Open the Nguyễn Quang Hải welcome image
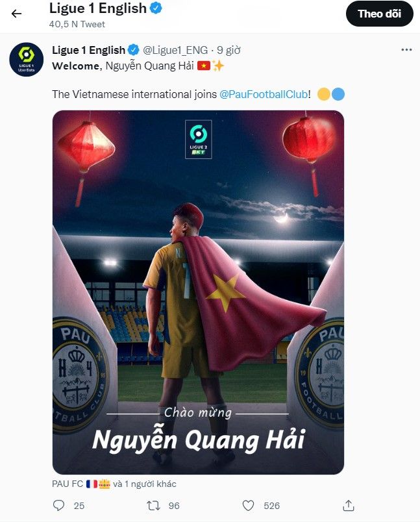The width and height of the screenshot is (420, 522). (x=198, y=292)
